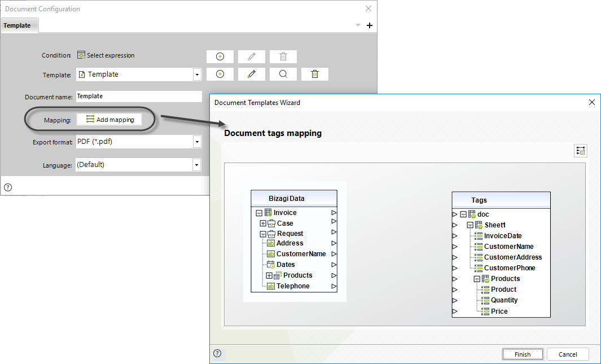This screenshot has width=601, height=364.
Task: Click connector arrow beside CustomerName data
Action: pyautogui.click(x=334, y=254)
